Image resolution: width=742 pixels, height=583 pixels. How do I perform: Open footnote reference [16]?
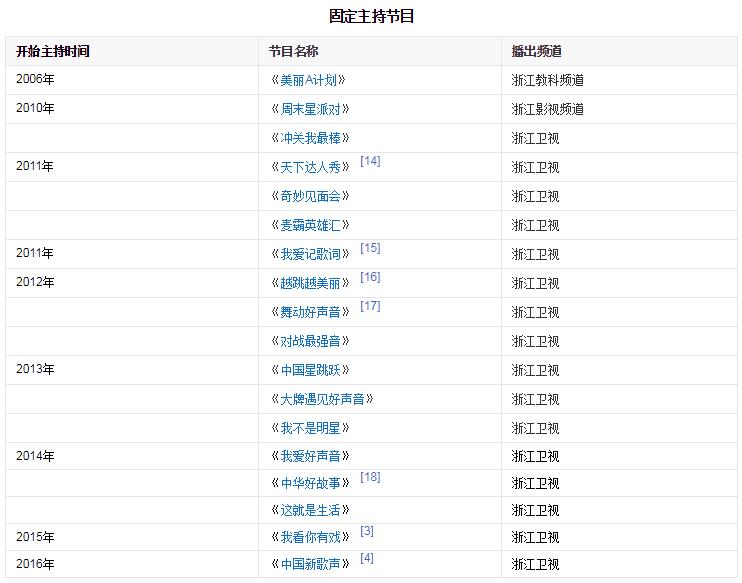370,277
